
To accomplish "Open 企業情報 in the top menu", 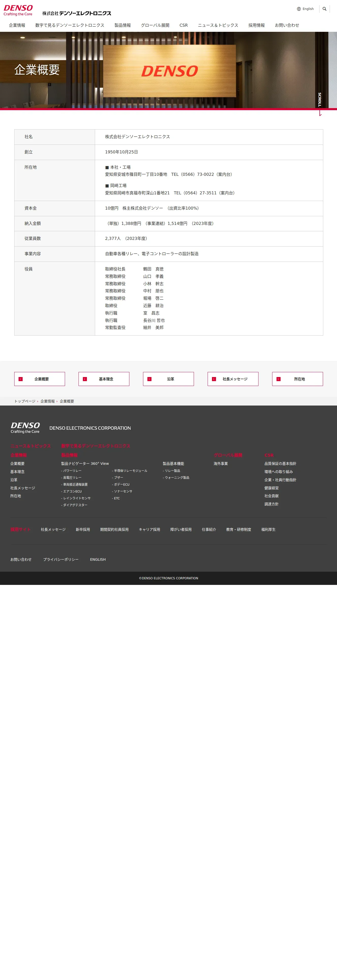I will [17, 25].
